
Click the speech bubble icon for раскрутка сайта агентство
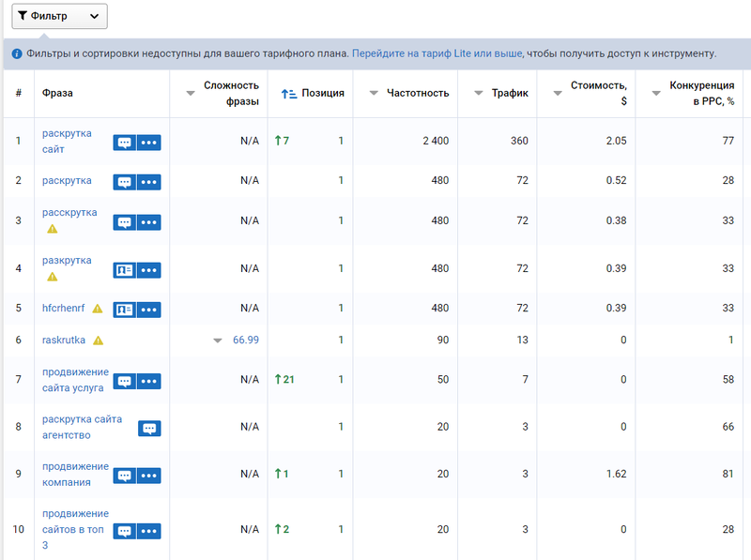click(x=149, y=429)
